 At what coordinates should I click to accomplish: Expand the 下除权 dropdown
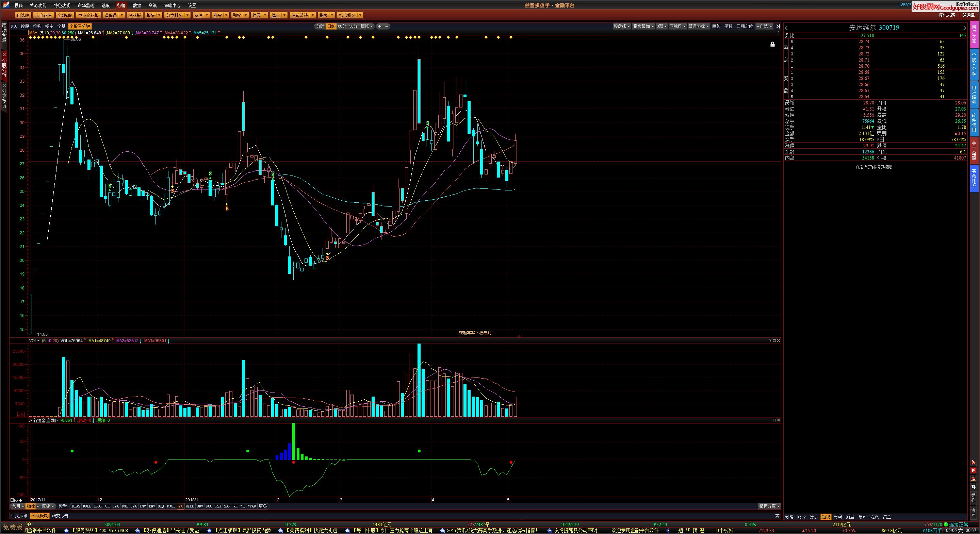pyautogui.click(x=677, y=26)
